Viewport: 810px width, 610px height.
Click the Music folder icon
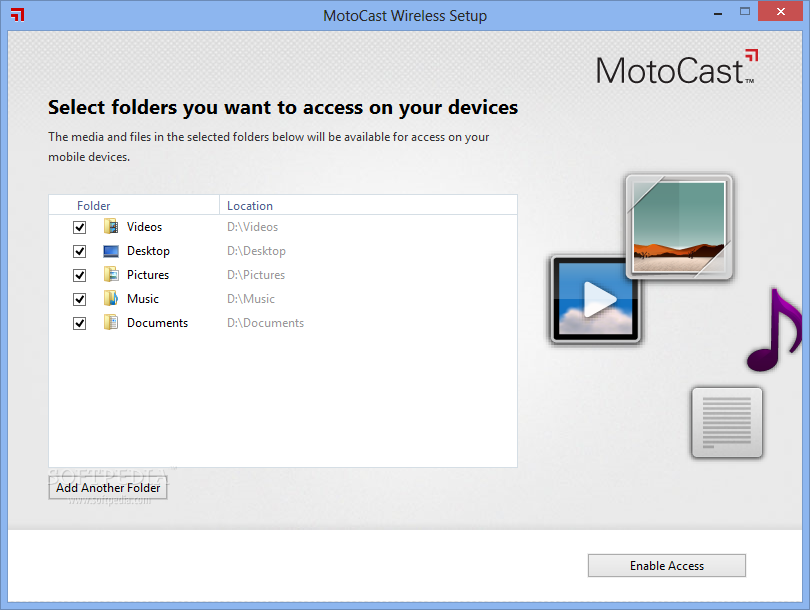point(111,298)
